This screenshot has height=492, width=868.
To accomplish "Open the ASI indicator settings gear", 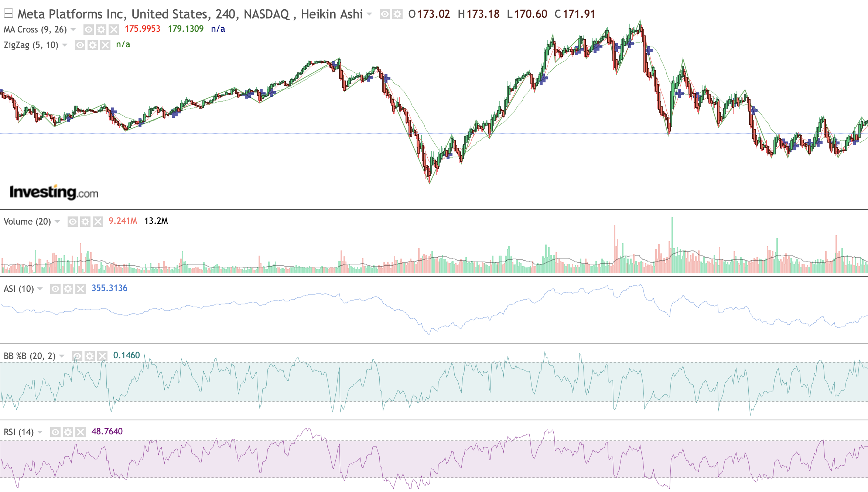I will coord(68,289).
